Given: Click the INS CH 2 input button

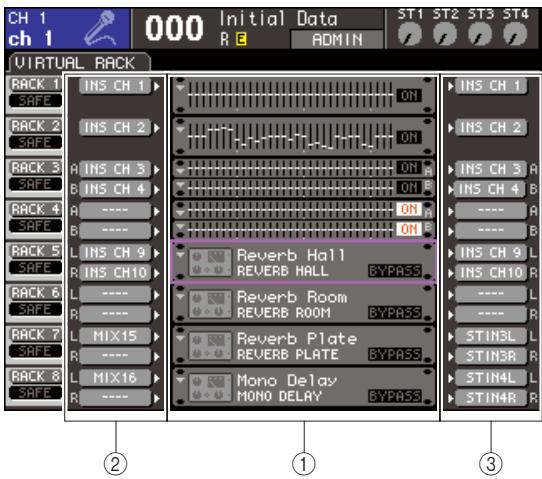Looking at the screenshot, I should point(115,128).
